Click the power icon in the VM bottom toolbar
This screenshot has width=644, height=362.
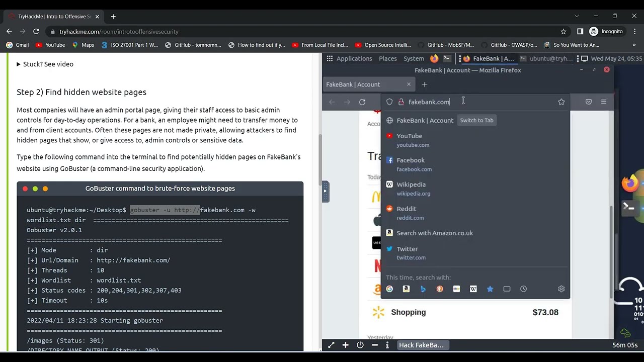click(x=360, y=345)
